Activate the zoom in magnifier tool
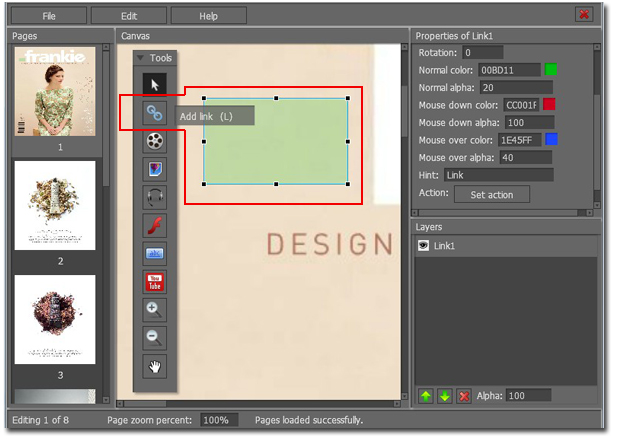Image resolution: width=620 pixels, height=441 pixels. click(x=155, y=309)
